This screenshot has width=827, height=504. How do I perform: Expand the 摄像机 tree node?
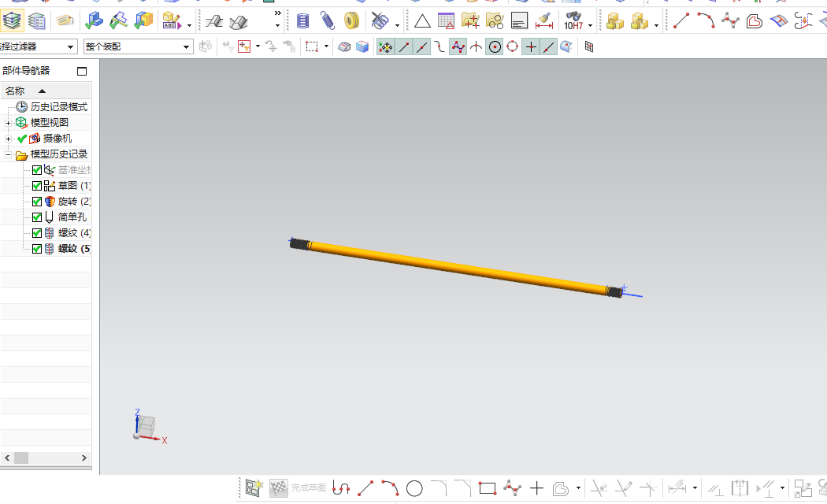click(x=8, y=139)
